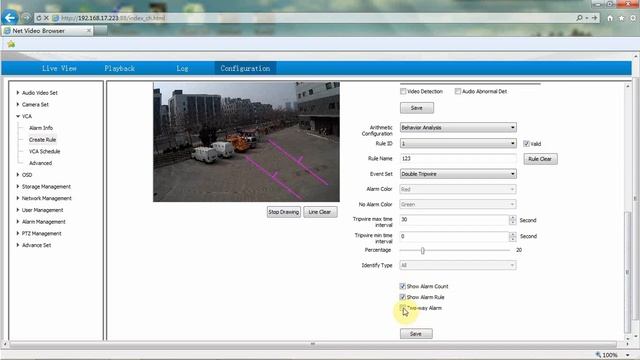The width and height of the screenshot is (640, 360).
Task: Toggle Show Alarm Rule checkbox
Action: click(x=402, y=297)
